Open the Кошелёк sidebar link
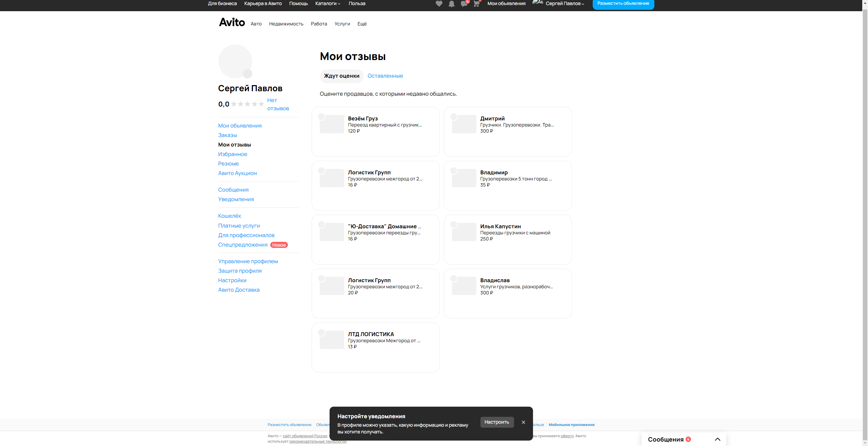 230,216
